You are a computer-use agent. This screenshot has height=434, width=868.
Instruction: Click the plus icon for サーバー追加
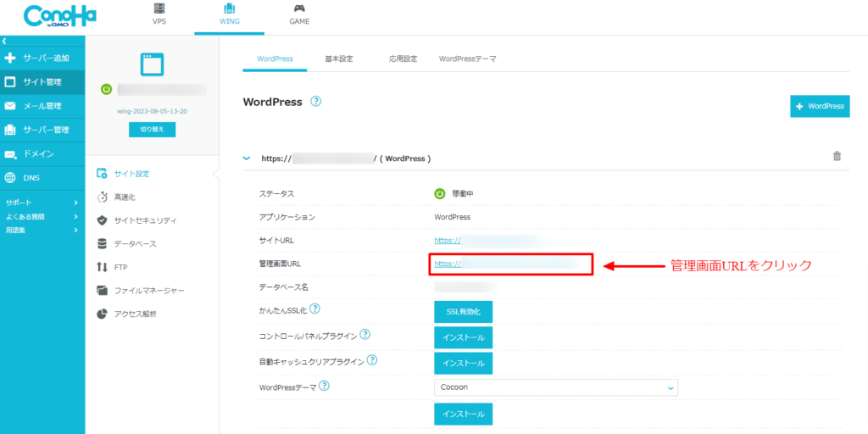[10, 58]
